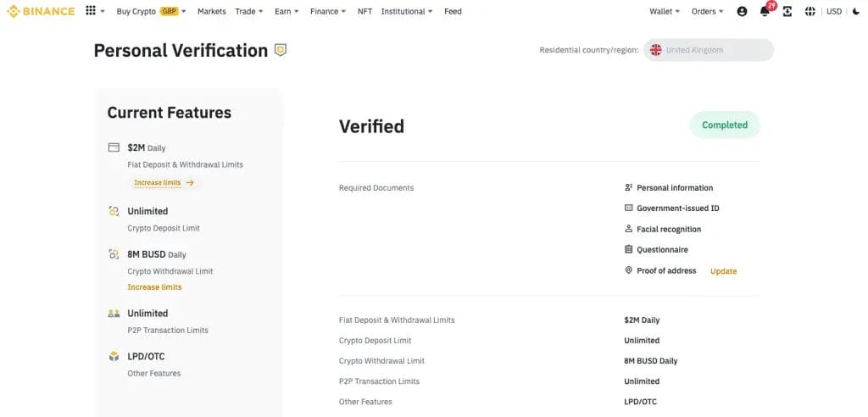This screenshot has height=417, width=868.
Task: Click the Current Features heading
Action: (x=170, y=113)
